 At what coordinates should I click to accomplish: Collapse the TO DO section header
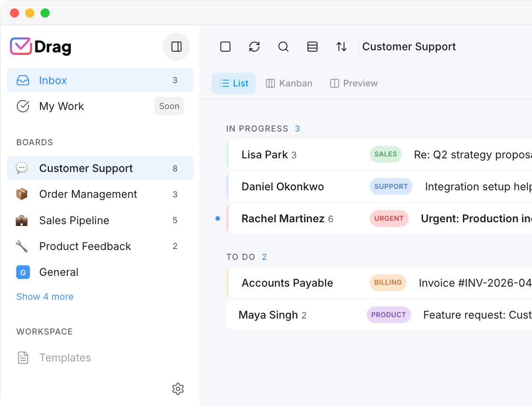pos(246,257)
